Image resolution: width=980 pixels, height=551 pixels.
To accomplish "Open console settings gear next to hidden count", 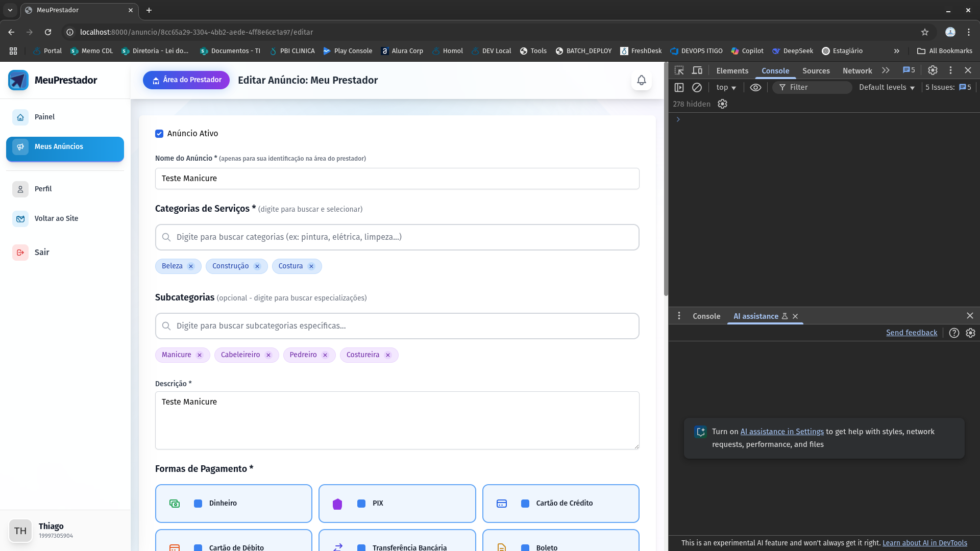I will coord(722,104).
